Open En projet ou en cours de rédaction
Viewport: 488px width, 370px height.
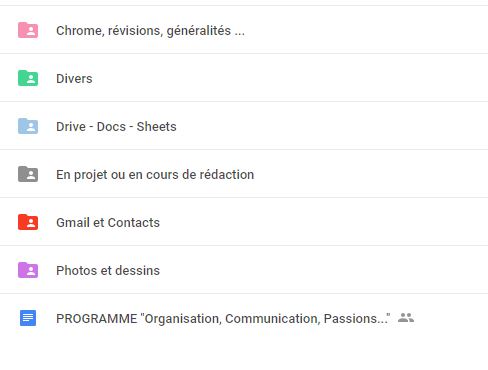point(155,175)
